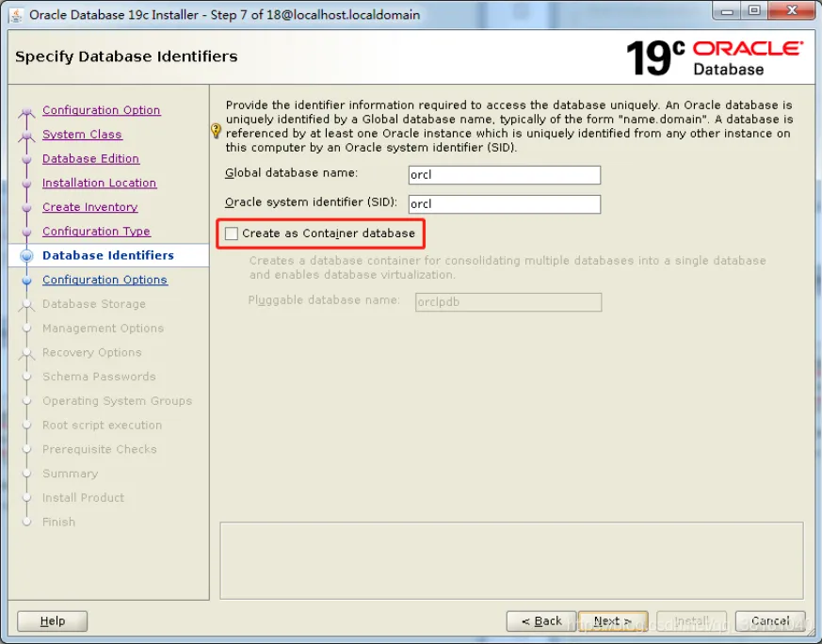Click the disabled Install button
This screenshot has width=822, height=644.
click(691, 621)
